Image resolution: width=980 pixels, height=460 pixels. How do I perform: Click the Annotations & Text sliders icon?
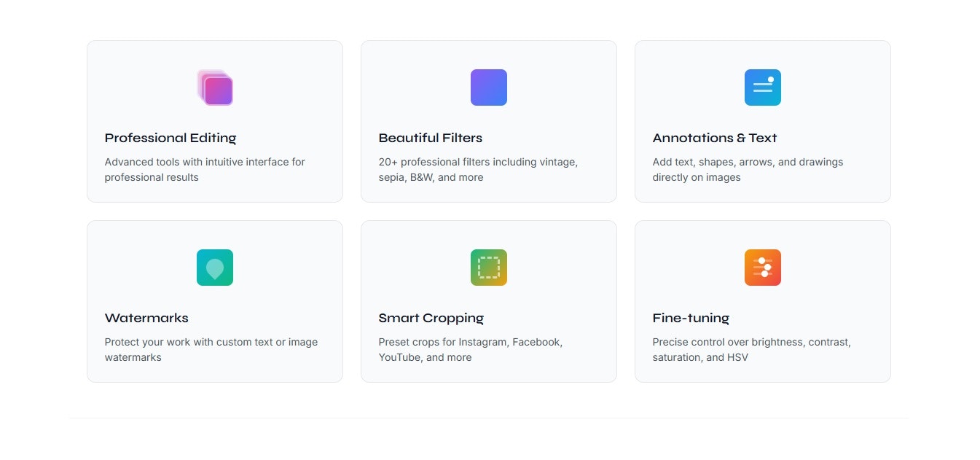762,87
